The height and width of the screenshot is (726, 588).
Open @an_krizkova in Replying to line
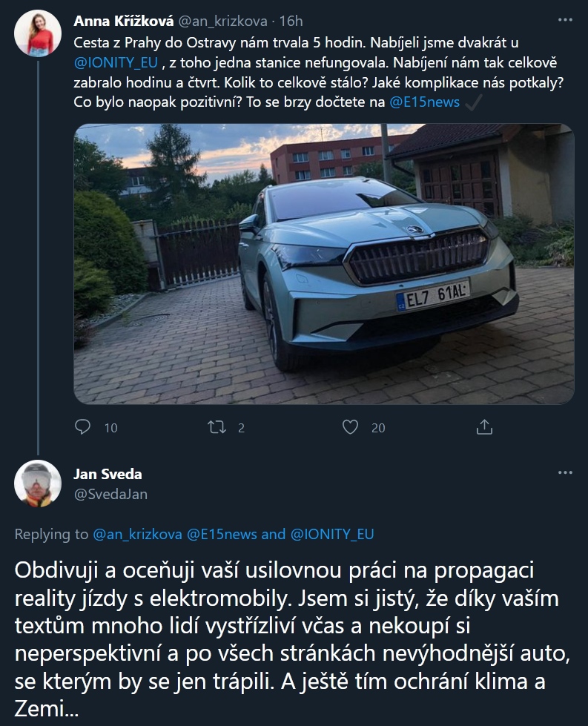coord(138,533)
